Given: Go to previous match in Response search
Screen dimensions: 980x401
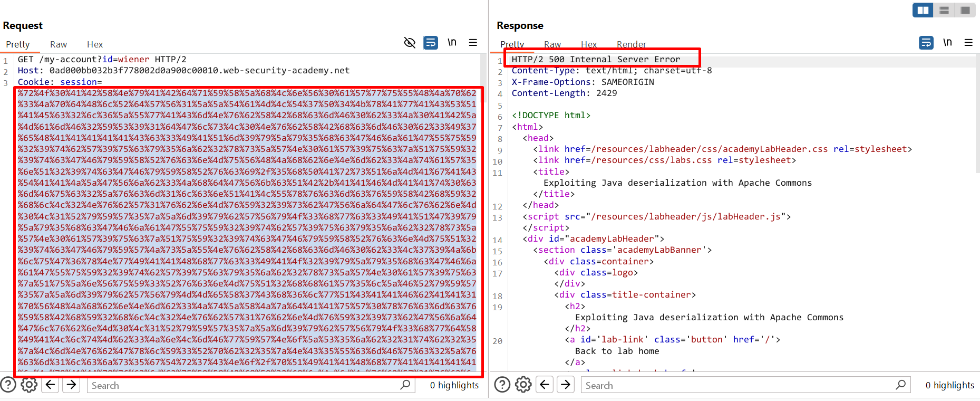Looking at the screenshot, I should tap(545, 385).
